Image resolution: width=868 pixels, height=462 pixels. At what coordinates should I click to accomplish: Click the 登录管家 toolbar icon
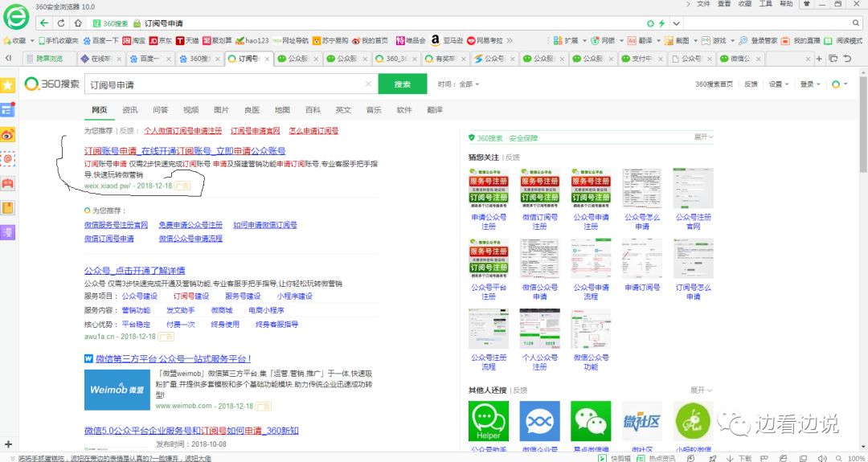click(x=759, y=40)
